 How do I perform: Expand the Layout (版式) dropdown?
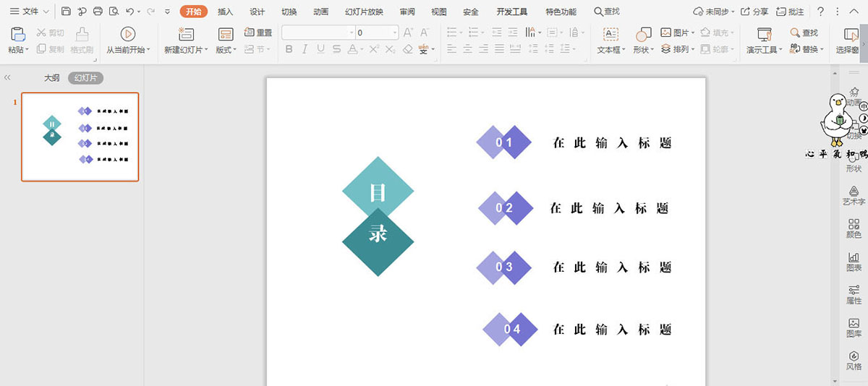pyautogui.click(x=234, y=50)
